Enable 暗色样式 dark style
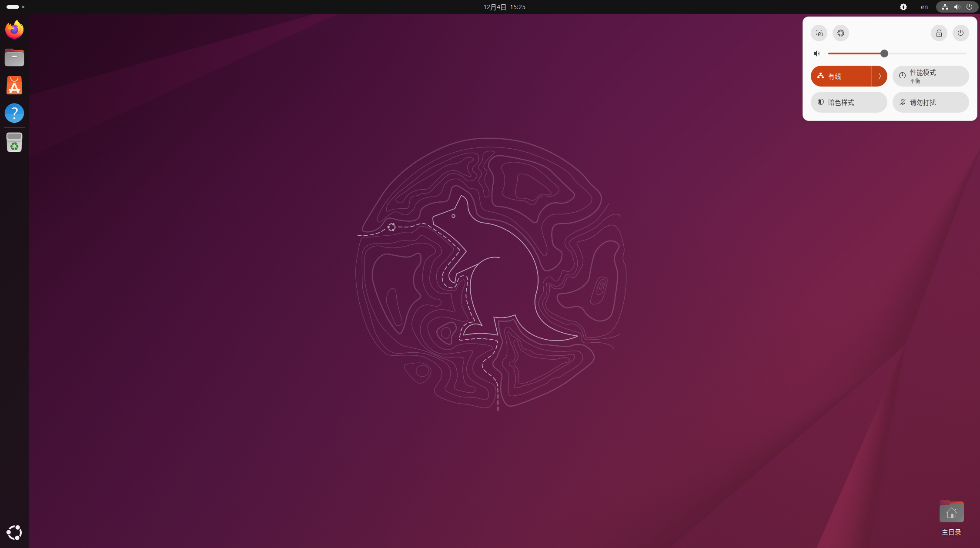The image size is (980, 548). point(849,102)
